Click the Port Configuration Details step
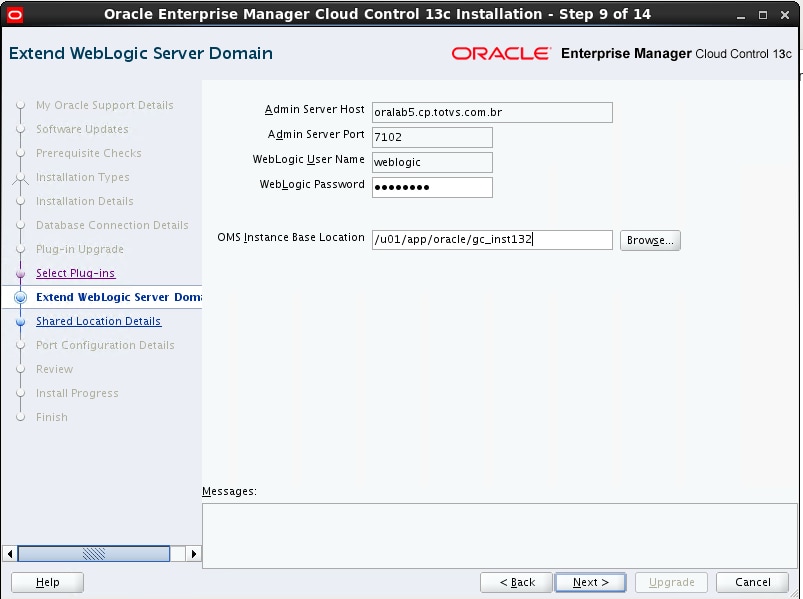This screenshot has height=599, width=803. (105, 345)
